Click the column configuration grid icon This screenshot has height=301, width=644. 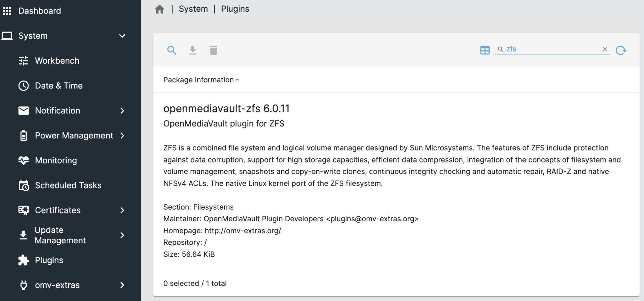(x=485, y=50)
